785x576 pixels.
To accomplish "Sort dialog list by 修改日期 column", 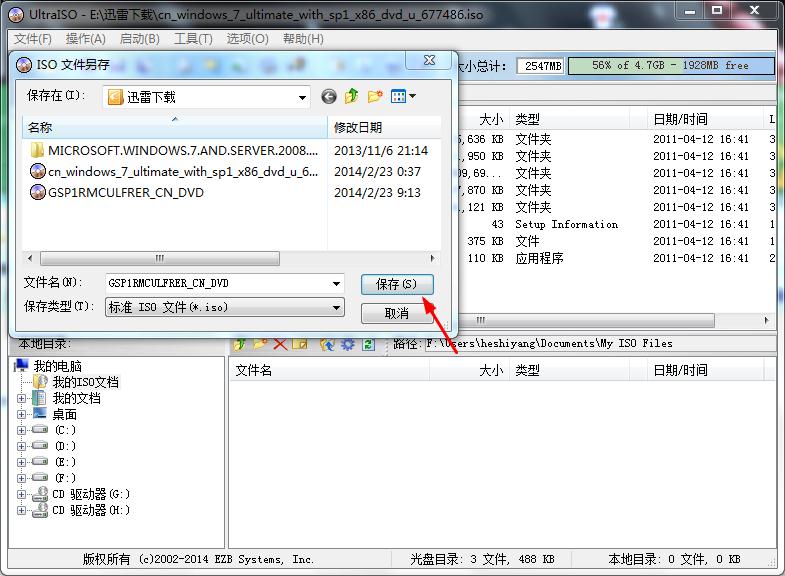I will (x=384, y=127).
